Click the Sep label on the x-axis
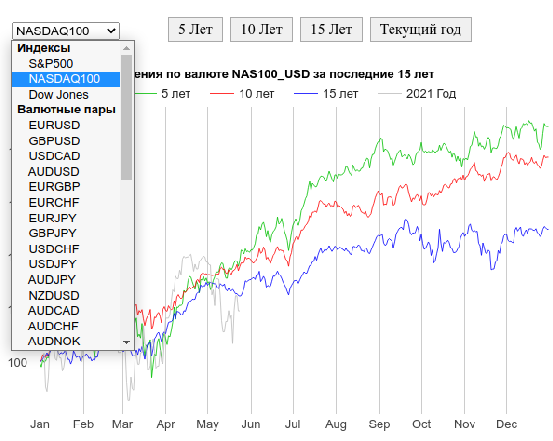Viewport: 553px width, 441px height. (379, 424)
